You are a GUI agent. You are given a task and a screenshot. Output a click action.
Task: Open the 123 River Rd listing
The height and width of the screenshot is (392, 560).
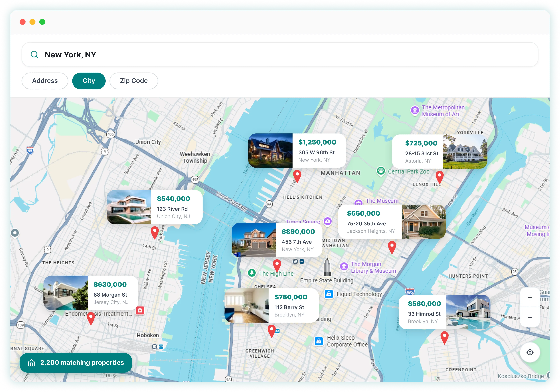[x=155, y=207]
